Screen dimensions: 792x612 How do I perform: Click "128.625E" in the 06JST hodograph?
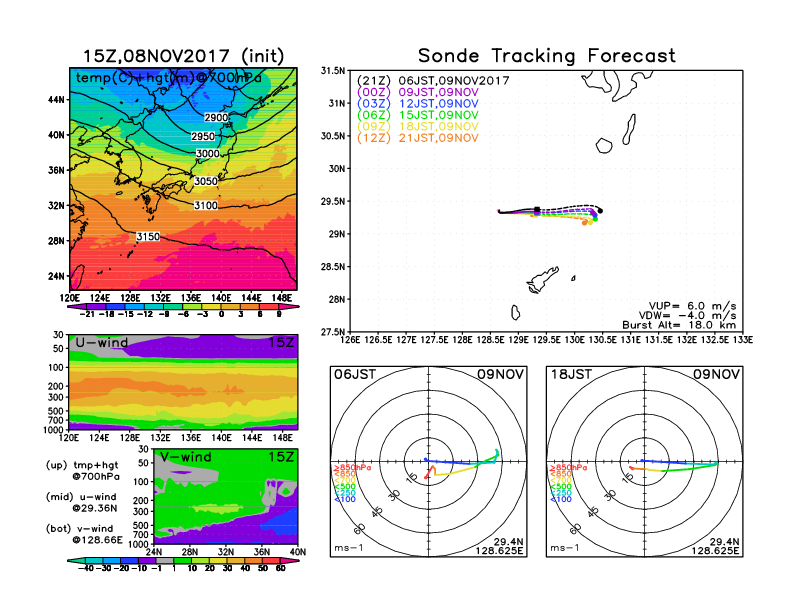(499, 550)
